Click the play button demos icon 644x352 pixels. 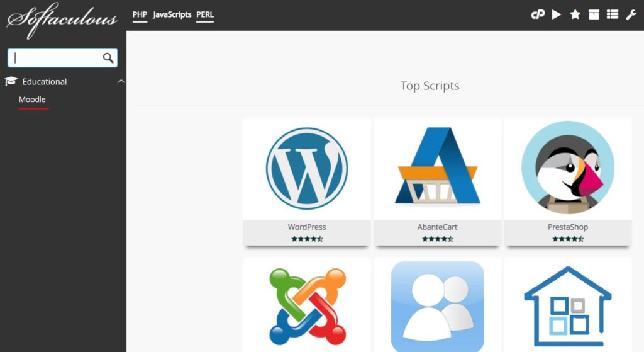tap(557, 15)
